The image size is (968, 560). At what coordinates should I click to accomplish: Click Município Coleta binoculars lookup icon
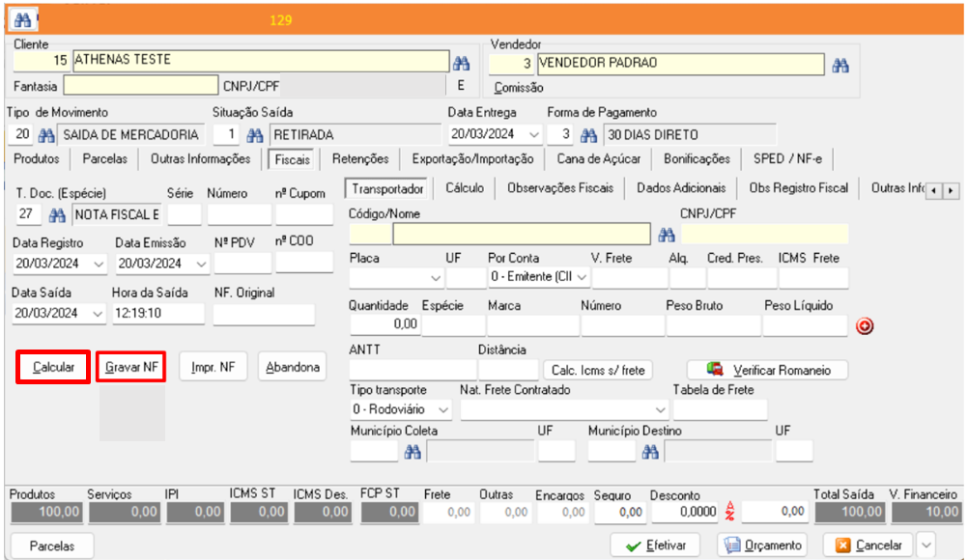point(413,451)
